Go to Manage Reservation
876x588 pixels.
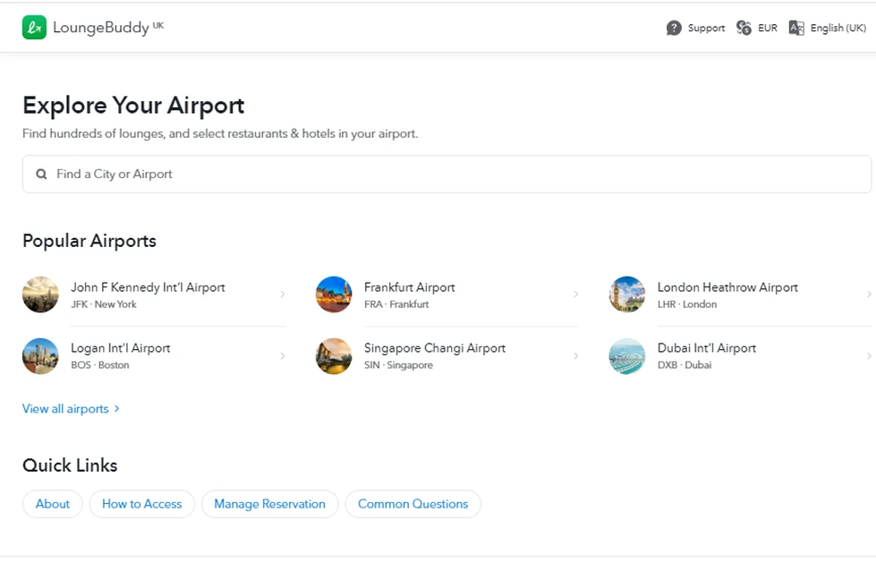269,504
